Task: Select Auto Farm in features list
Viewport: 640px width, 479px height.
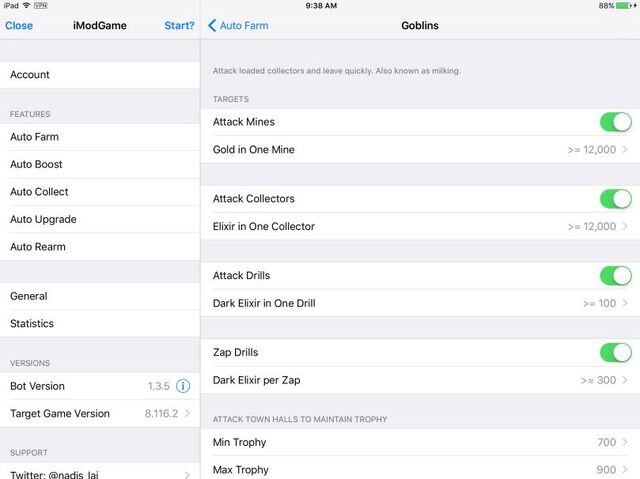Action: (x=100, y=137)
